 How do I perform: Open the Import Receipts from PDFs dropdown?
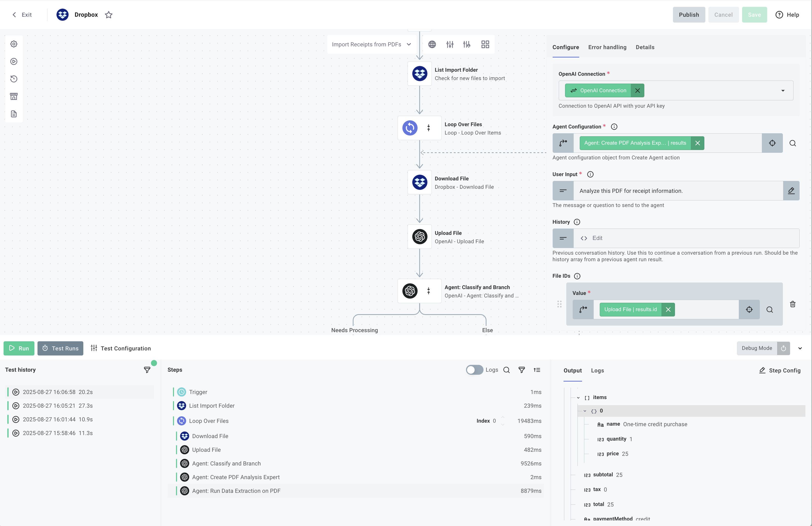point(409,44)
